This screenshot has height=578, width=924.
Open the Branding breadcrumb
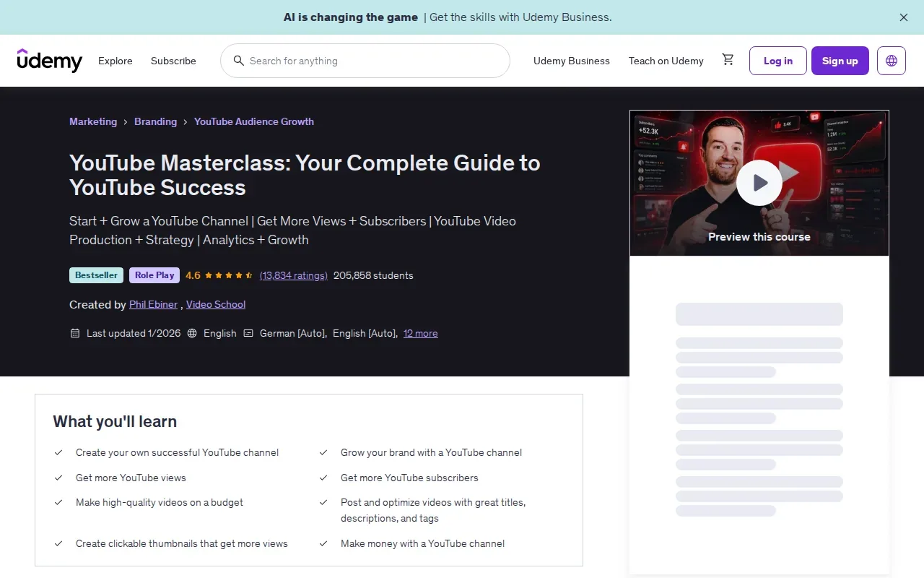[155, 121]
